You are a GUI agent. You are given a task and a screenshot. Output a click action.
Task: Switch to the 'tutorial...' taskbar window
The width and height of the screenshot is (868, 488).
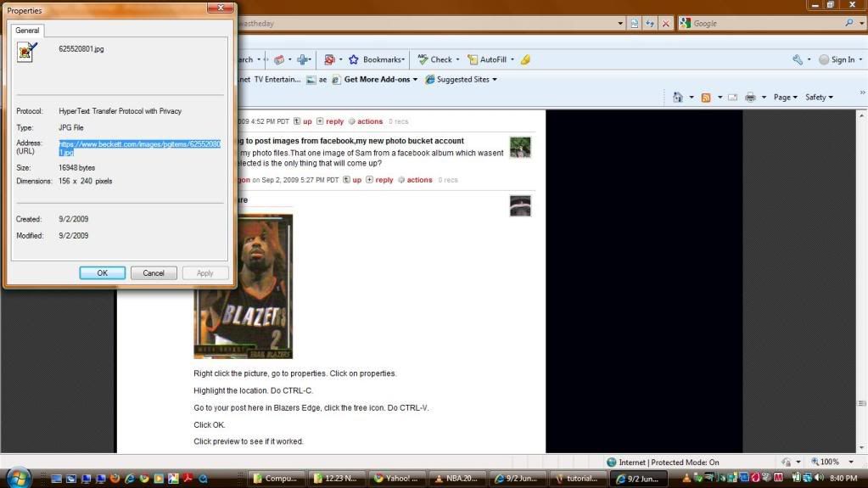[x=577, y=479]
